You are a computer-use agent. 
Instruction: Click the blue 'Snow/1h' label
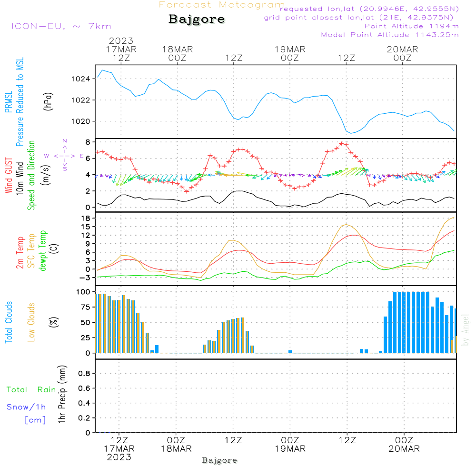(26, 407)
